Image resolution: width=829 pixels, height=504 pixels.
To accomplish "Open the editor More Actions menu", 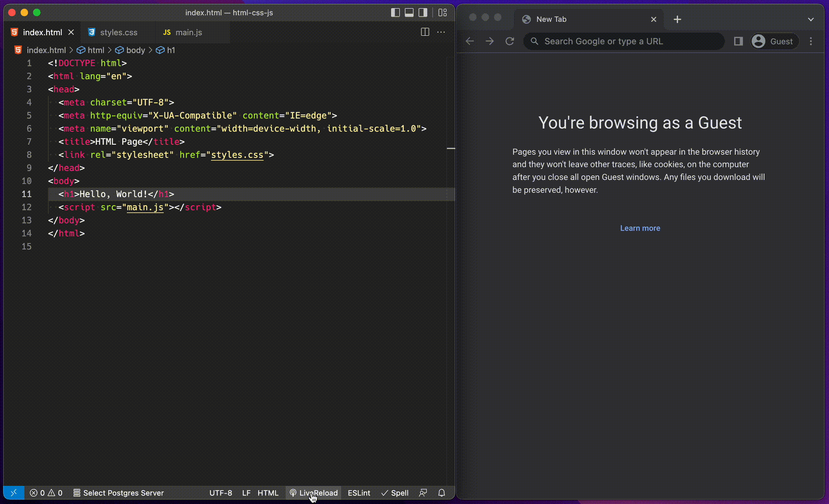I will tap(441, 32).
